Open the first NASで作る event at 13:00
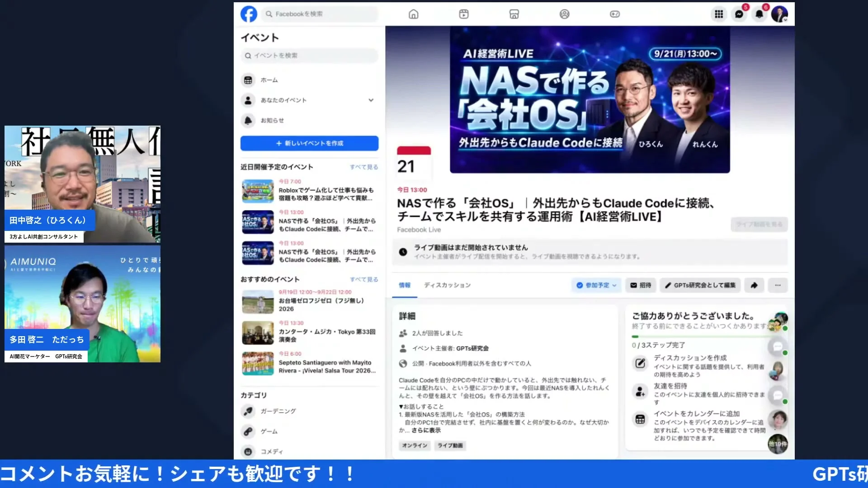Image resolution: width=868 pixels, height=488 pixels. click(309, 221)
